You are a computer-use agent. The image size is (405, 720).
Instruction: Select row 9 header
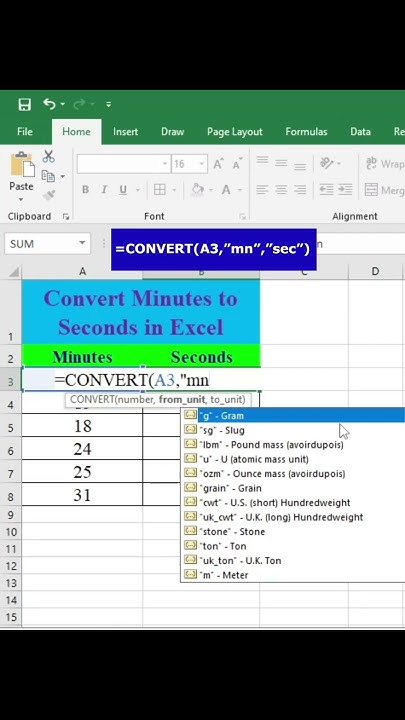pyautogui.click(x=11, y=515)
